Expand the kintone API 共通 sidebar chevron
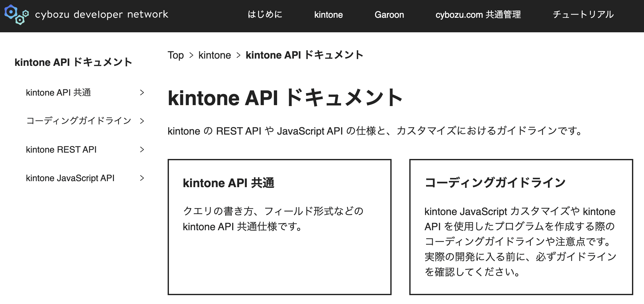The height and width of the screenshot is (304, 644). (x=142, y=92)
